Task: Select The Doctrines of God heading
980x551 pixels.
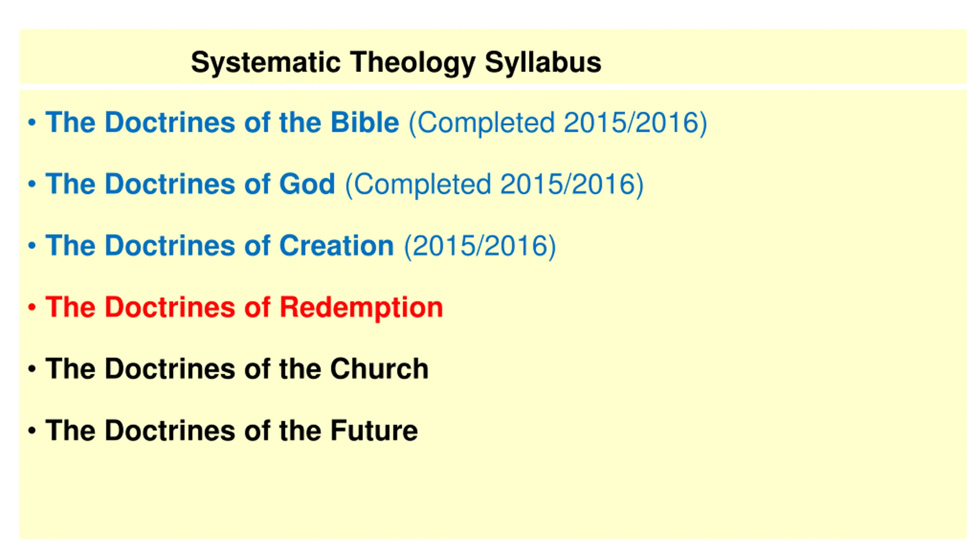Action: coord(190,184)
